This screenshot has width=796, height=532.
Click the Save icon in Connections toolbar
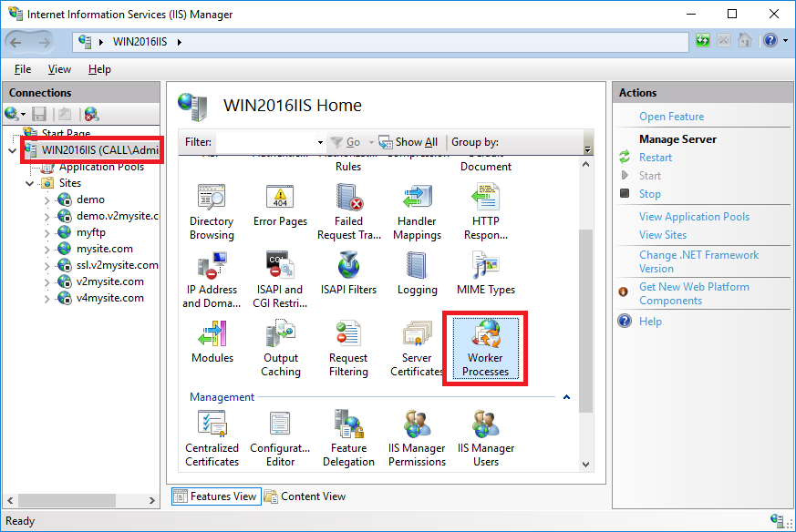pos(39,114)
